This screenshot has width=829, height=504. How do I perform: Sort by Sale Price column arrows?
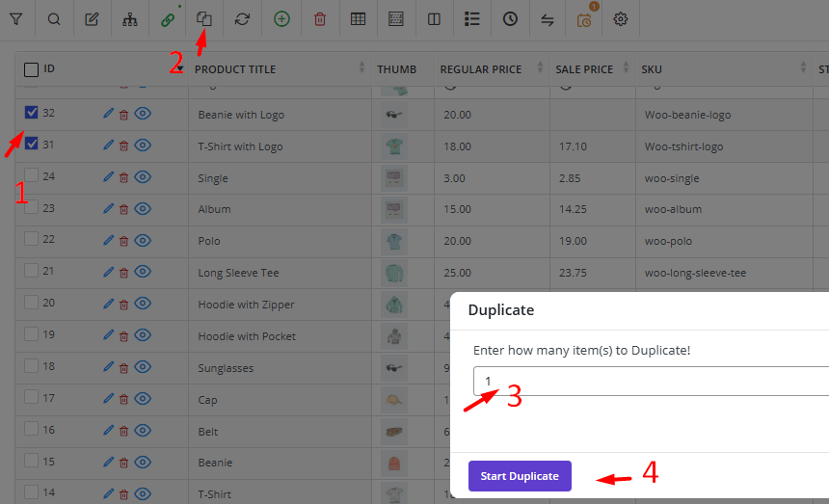[626, 67]
